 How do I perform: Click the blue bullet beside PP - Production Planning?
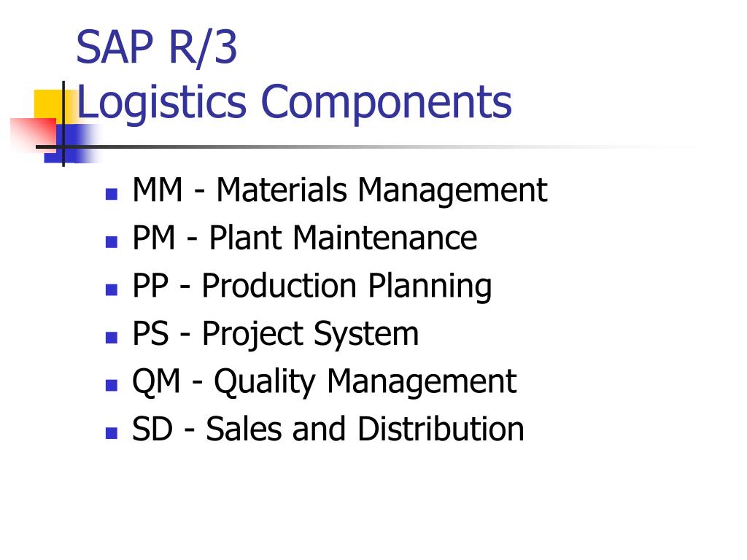coord(112,289)
